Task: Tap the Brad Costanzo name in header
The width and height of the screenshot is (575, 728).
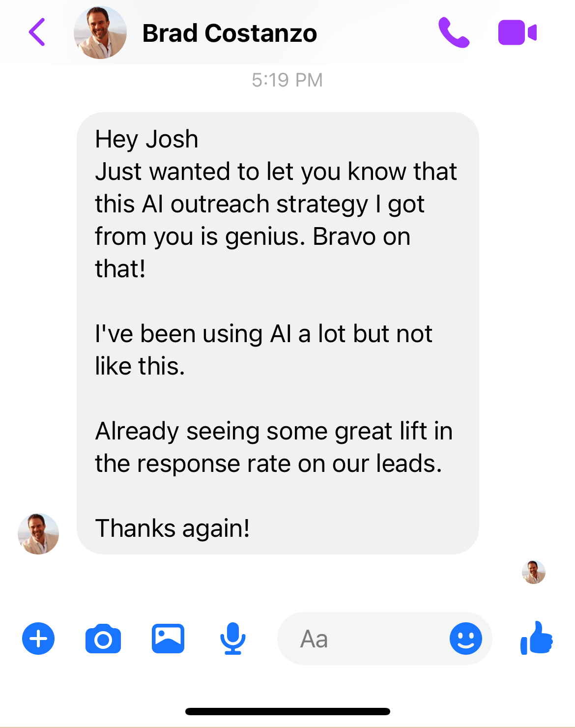Action: point(230,33)
